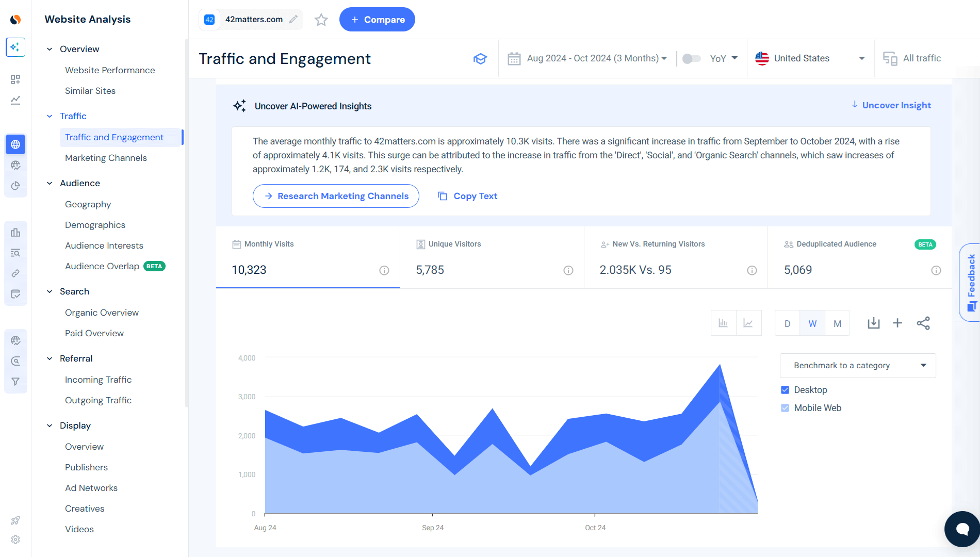Uncheck the Mobile Web checkbox
The image size is (980, 557).
(x=785, y=408)
